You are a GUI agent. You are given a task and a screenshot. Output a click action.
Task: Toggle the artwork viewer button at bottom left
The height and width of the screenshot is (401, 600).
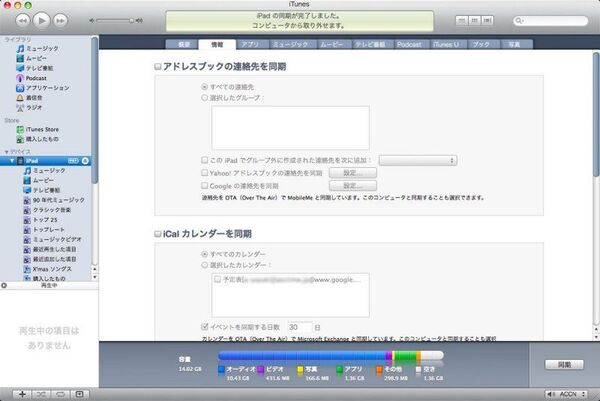(x=79, y=394)
